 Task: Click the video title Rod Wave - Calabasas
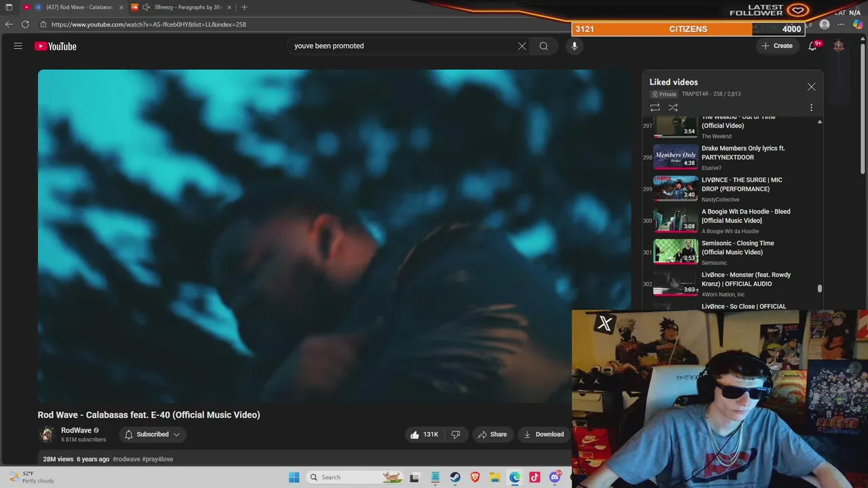click(149, 415)
